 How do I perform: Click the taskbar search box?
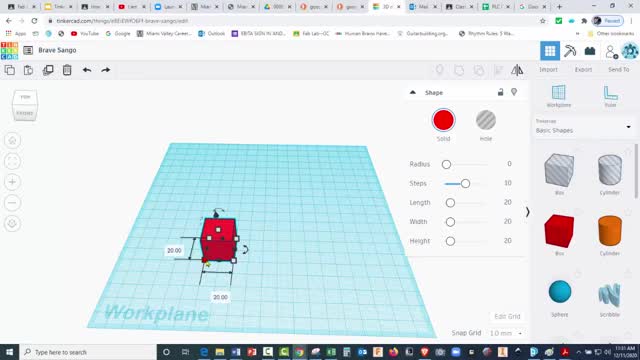pyautogui.click(x=87, y=352)
